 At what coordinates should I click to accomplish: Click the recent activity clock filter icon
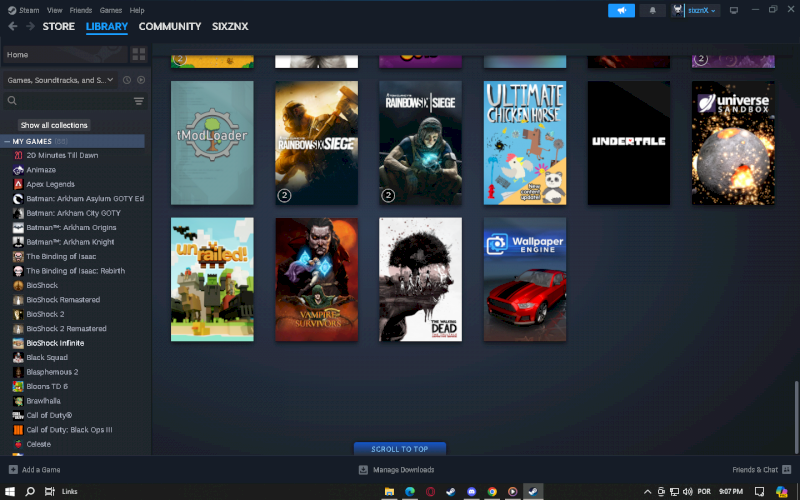[127, 80]
